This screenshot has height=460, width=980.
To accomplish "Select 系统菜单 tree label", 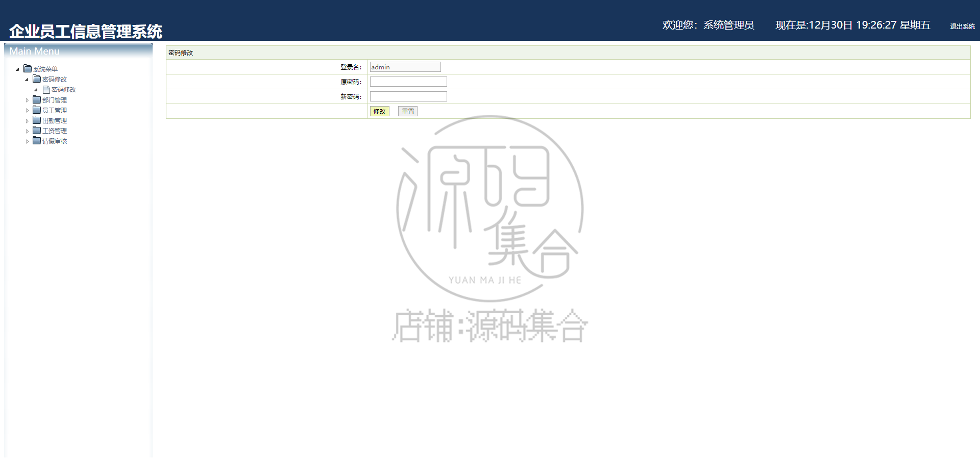I will [x=45, y=69].
